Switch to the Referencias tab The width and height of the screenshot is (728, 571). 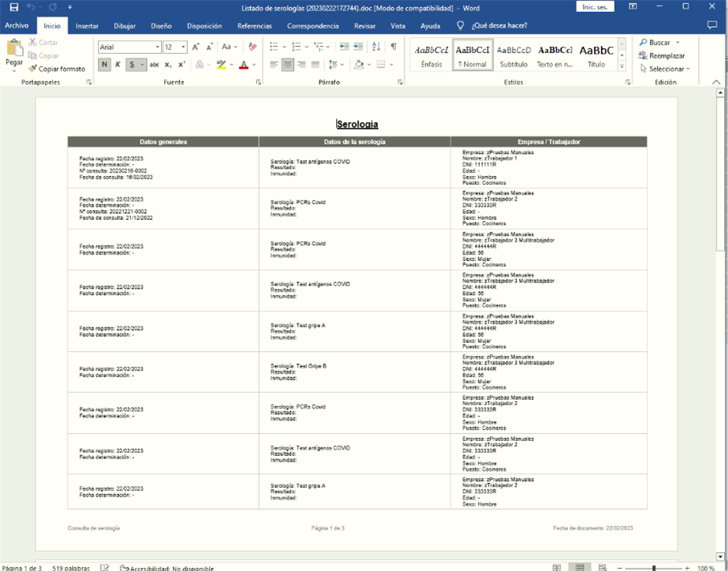pyautogui.click(x=255, y=26)
